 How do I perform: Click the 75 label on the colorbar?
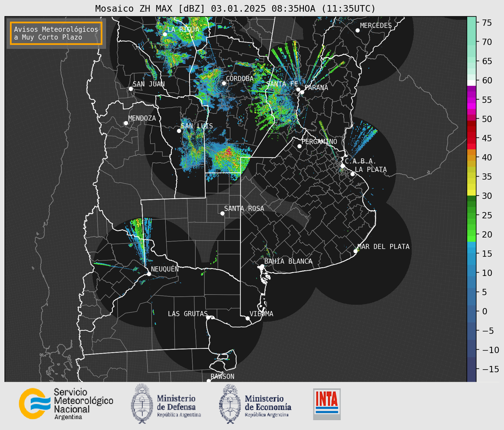(487, 23)
